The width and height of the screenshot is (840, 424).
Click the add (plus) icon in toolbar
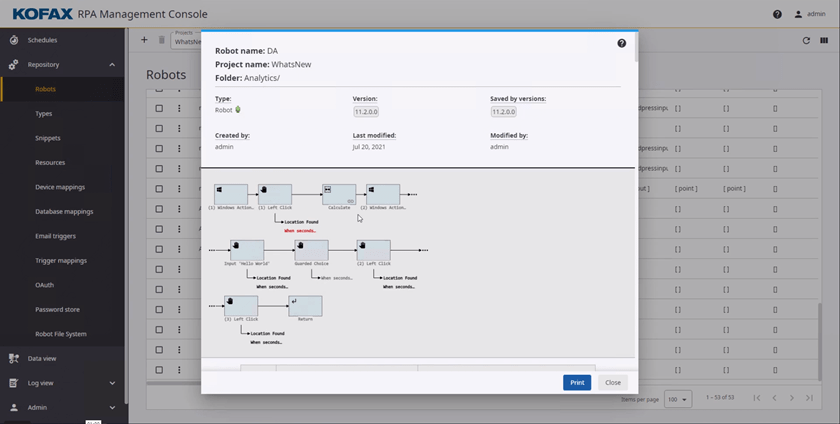click(x=144, y=40)
